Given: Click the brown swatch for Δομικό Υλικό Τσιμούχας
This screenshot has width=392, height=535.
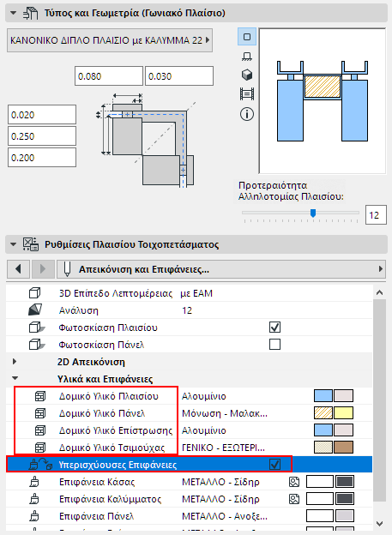Looking at the screenshot, I should (343, 447).
